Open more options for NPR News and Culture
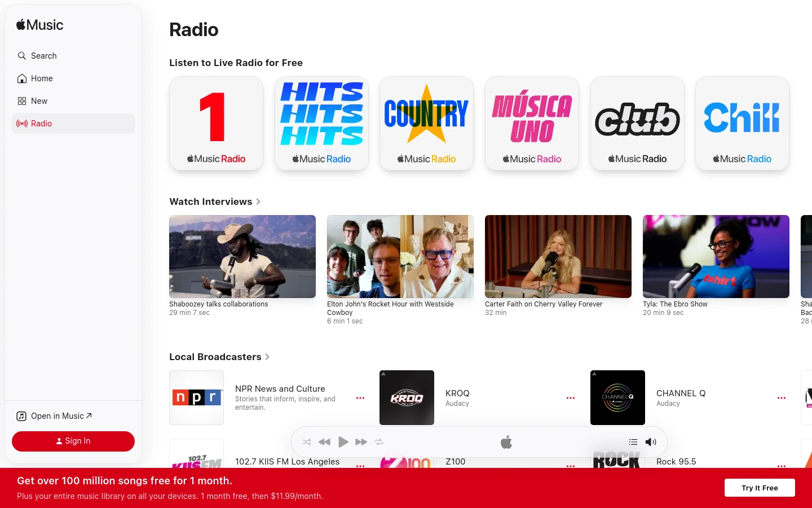This screenshot has width=812, height=508. pyautogui.click(x=360, y=398)
